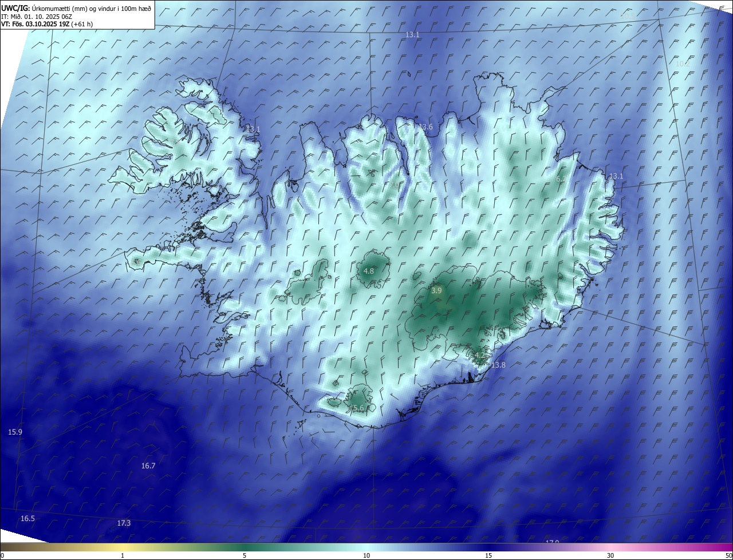
Task: Click the "0" tick on the colour scale
Action: [x=2, y=555]
